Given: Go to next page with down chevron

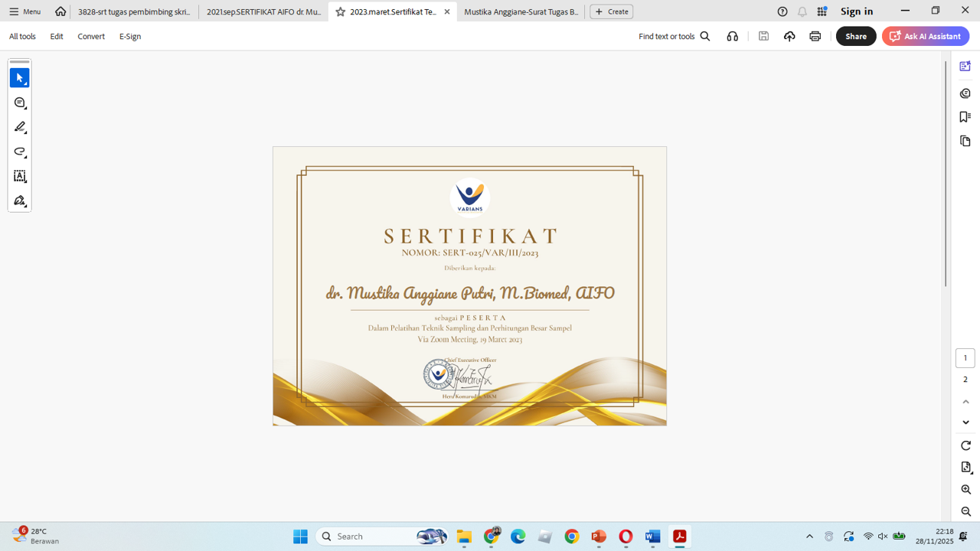Looking at the screenshot, I should 965,422.
